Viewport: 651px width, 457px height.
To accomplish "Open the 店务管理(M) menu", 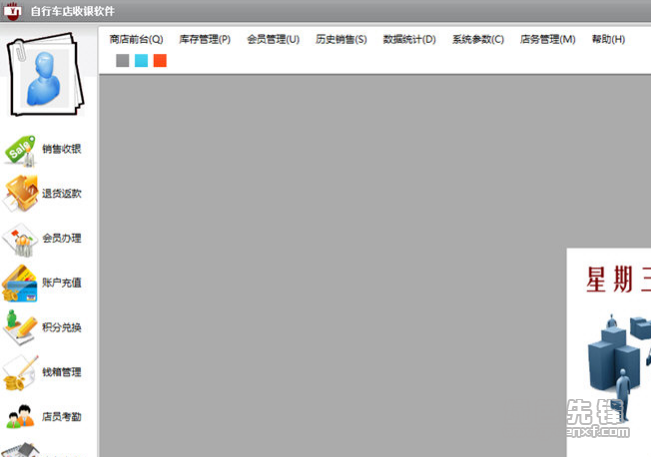I will click(x=547, y=40).
